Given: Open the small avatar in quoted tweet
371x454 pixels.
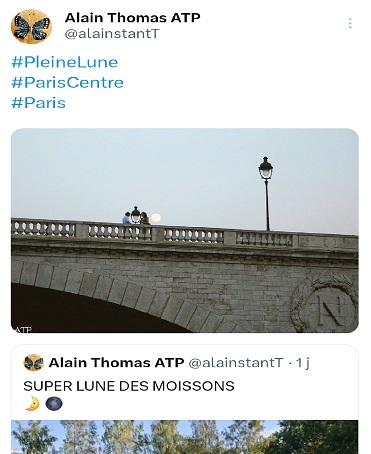Looking at the screenshot, I should [34, 362].
